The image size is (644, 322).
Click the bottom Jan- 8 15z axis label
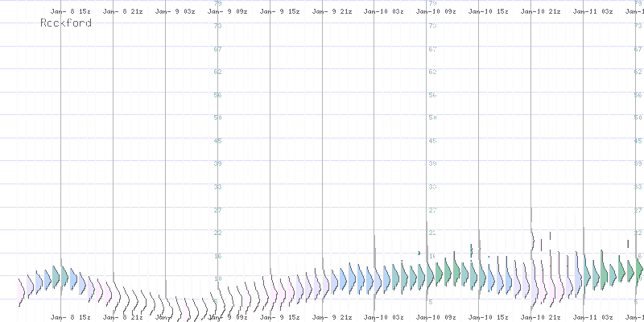coord(70,317)
